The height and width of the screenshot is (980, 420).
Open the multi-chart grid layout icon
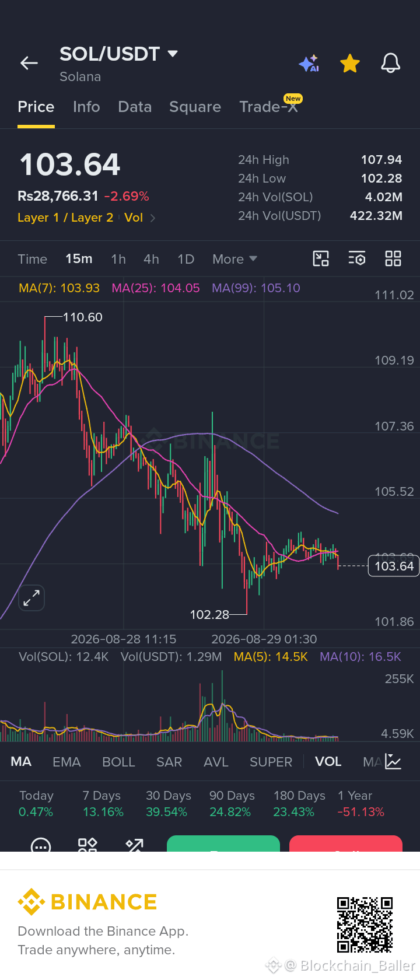[x=393, y=258]
